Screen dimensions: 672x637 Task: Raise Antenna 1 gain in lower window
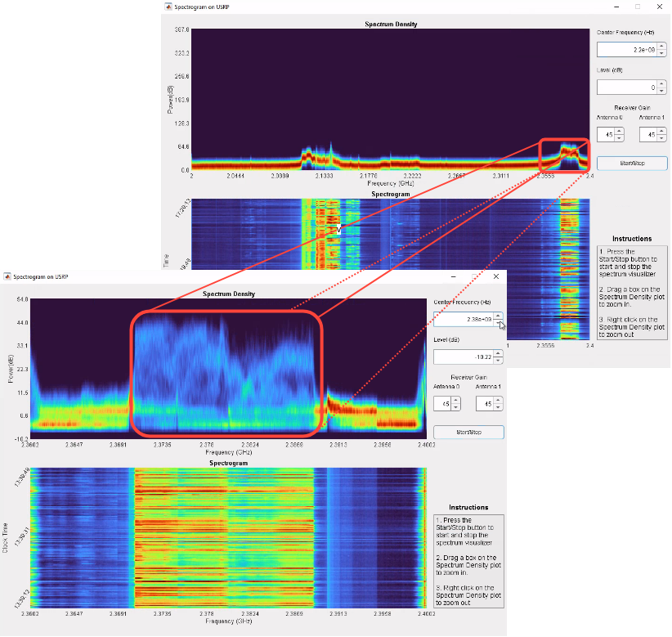[x=498, y=400]
